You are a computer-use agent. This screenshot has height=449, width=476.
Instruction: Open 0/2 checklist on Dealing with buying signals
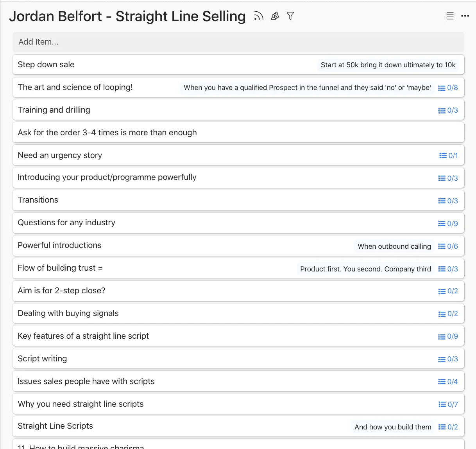click(448, 314)
